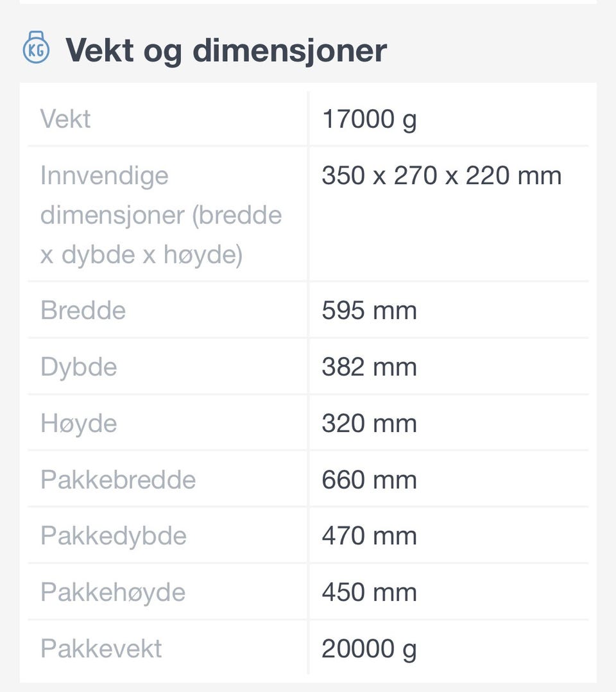616x692 pixels.
Task: Select the 450 mm package height value
Action: [x=369, y=593]
